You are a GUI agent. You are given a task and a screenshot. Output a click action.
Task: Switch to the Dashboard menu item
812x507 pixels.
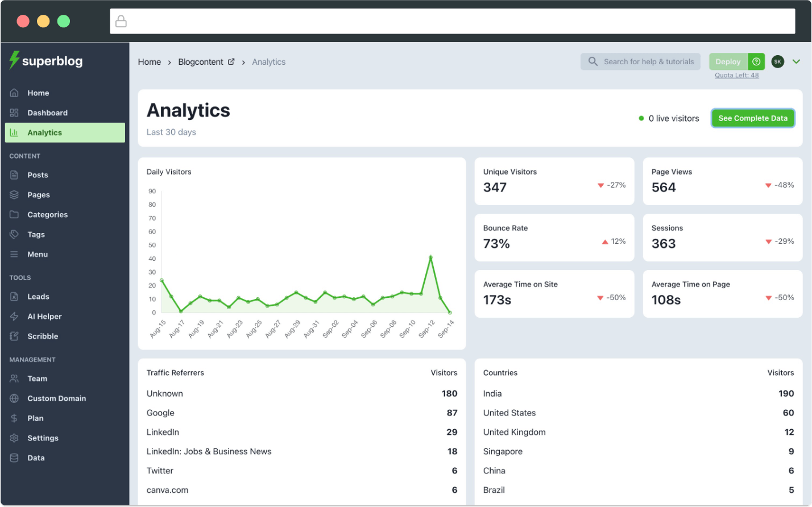tap(47, 113)
